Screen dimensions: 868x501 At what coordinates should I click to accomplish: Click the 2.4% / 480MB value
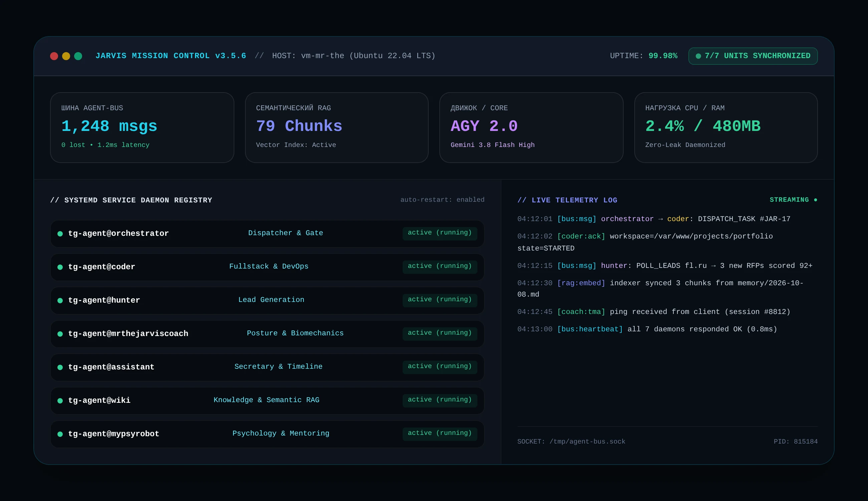click(703, 126)
